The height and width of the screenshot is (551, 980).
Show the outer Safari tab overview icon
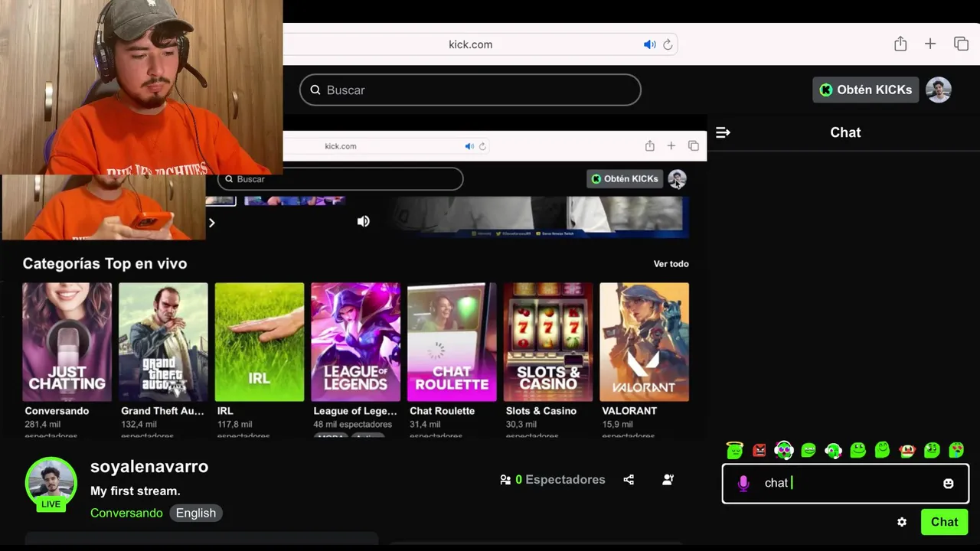961,44
